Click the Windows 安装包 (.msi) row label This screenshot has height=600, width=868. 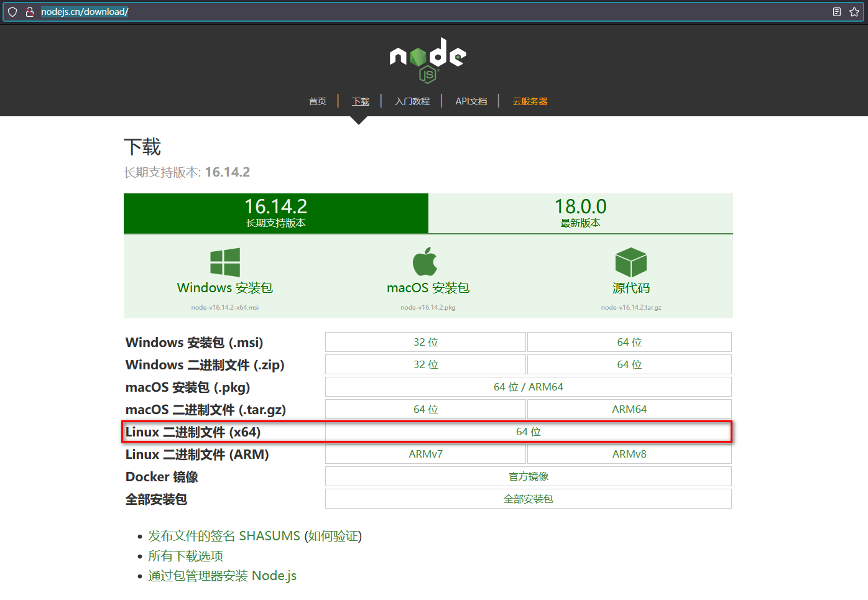coord(194,343)
